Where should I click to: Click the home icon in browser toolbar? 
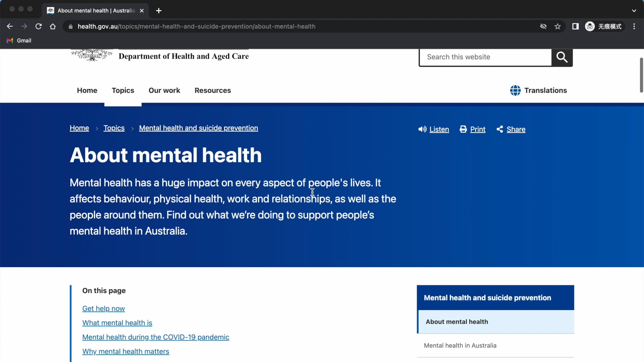[53, 26]
